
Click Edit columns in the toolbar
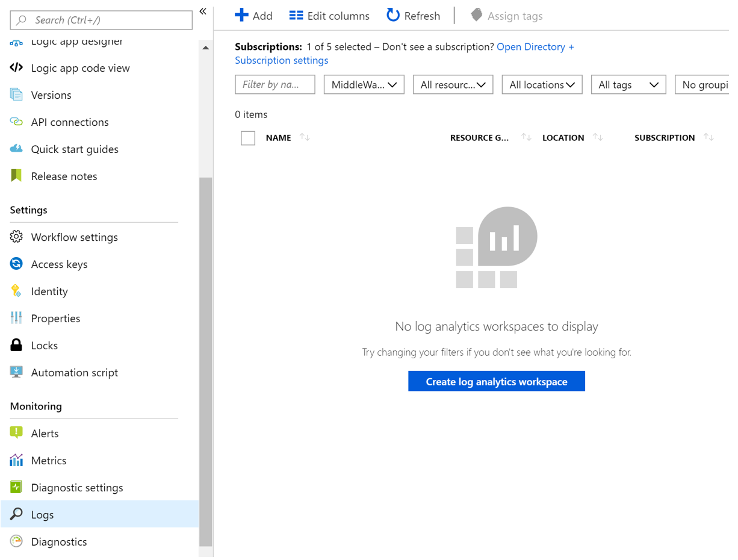pyautogui.click(x=329, y=16)
